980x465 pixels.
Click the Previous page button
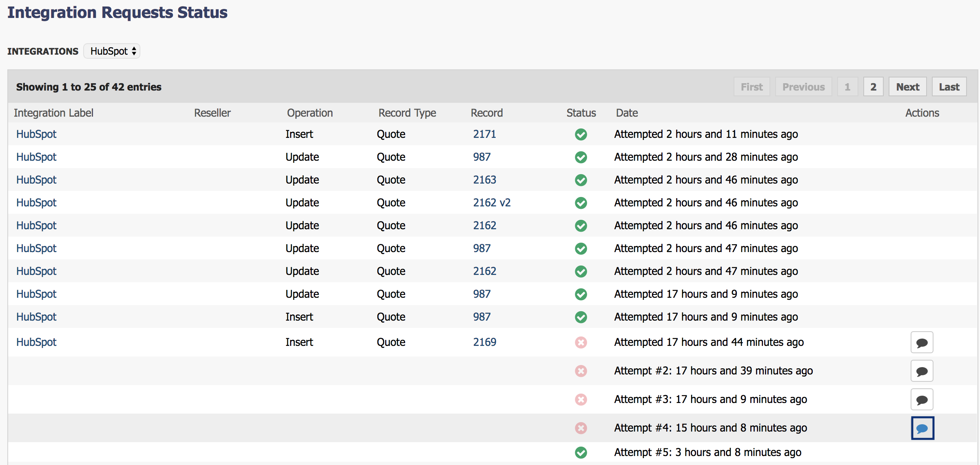803,87
